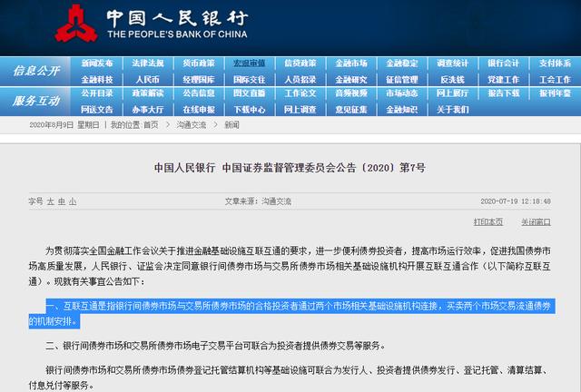This screenshot has height=392, width=581.
Task: Go to the 支付体系 section
Action: [x=555, y=63]
